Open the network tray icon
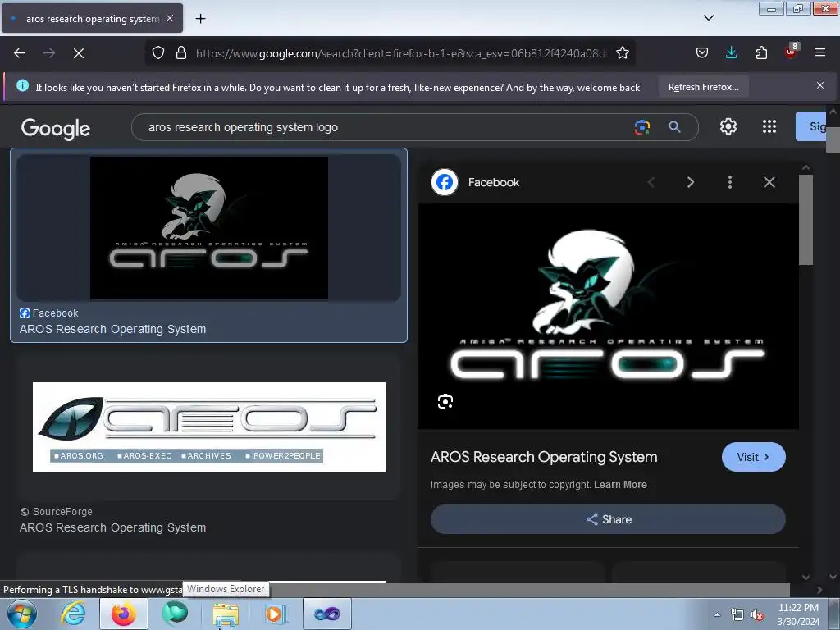This screenshot has height=630, width=840. click(x=737, y=615)
